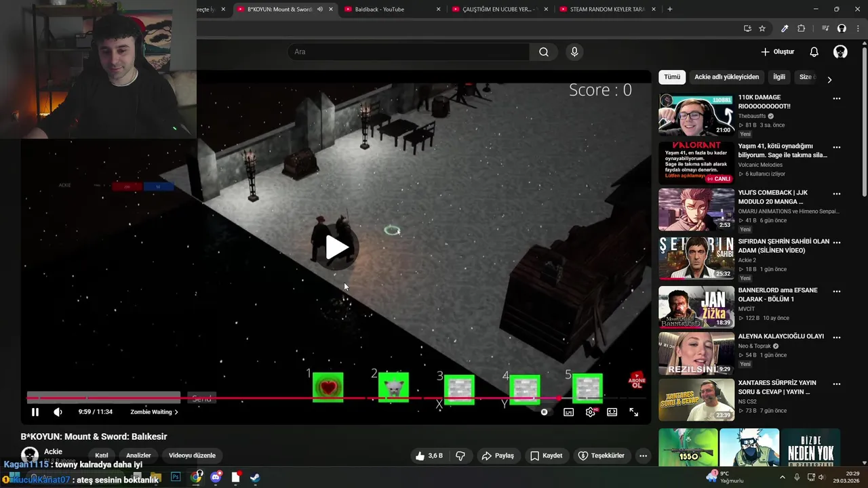The height and width of the screenshot is (488, 868).
Task: Open options for YUJI'S COMEBACK video
Action: [837, 194]
